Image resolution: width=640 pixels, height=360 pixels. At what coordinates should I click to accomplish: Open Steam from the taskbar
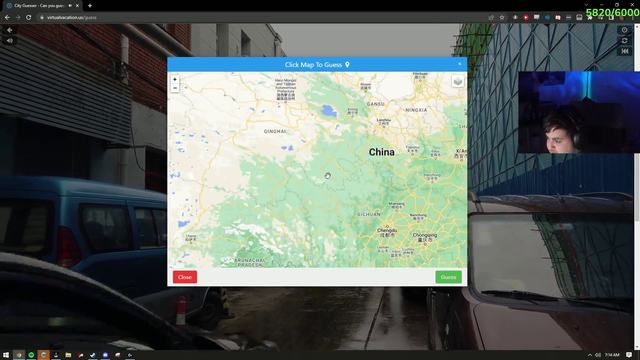[x=93, y=355]
